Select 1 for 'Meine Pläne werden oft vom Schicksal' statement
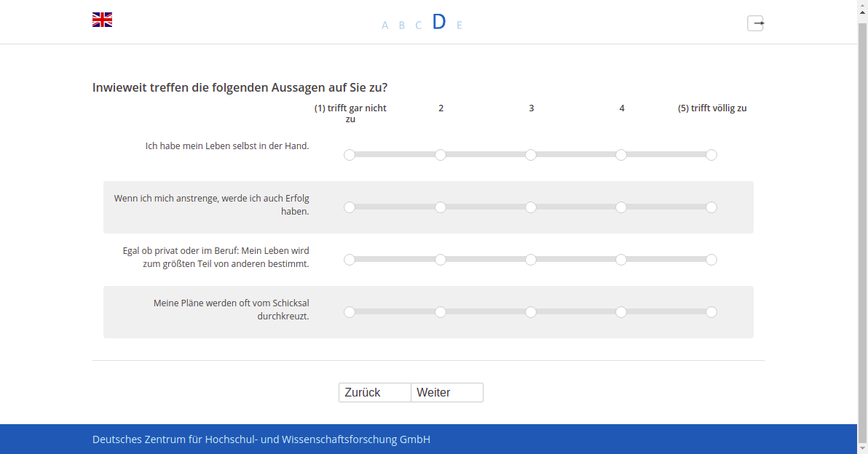The image size is (868, 454). [350, 312]
